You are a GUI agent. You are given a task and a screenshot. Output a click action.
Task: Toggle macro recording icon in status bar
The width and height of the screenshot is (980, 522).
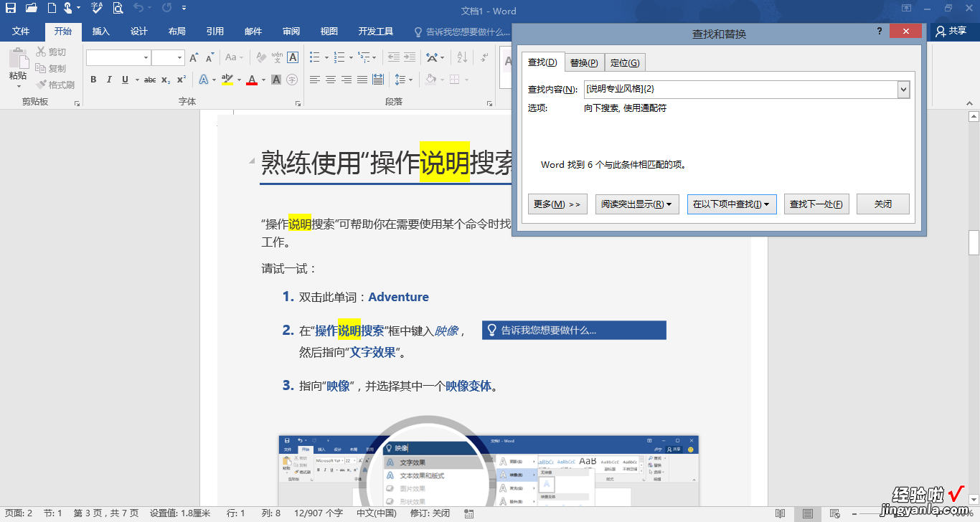pyautogui.click(x=469, y=513)
